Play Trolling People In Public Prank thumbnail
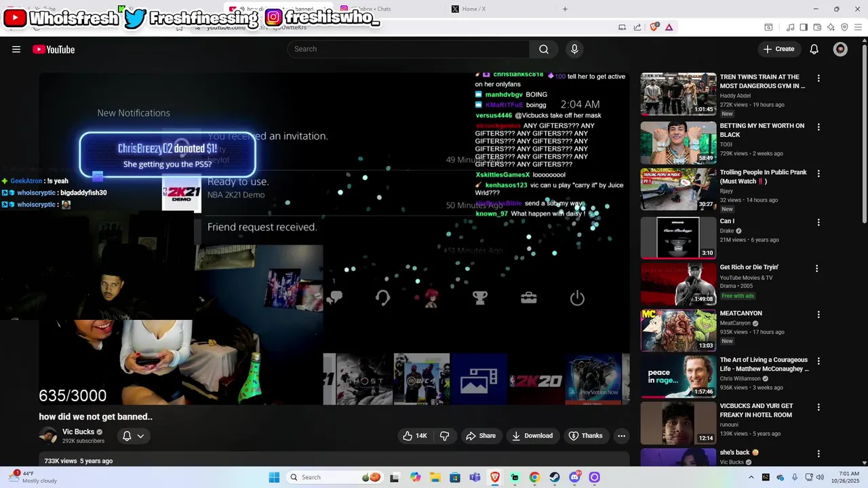 point(678,189)
